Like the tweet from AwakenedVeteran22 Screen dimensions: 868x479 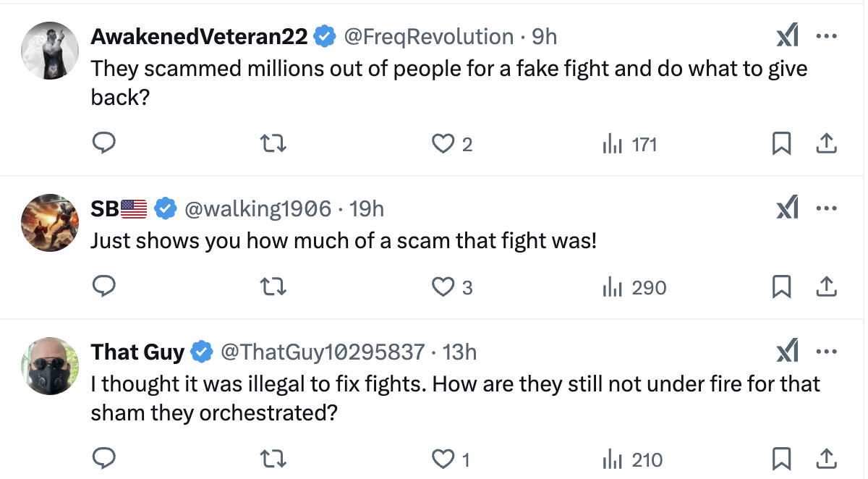point(443,144)
